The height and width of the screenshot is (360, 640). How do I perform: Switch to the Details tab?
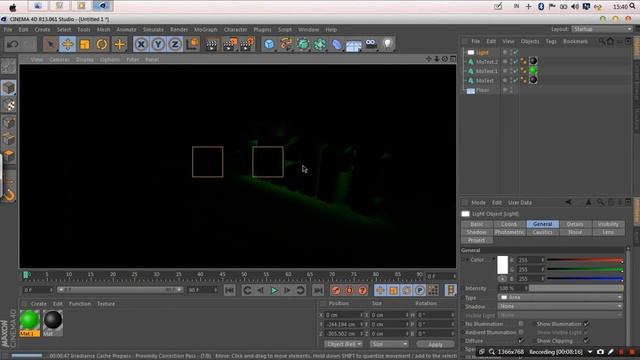point(575,224)
